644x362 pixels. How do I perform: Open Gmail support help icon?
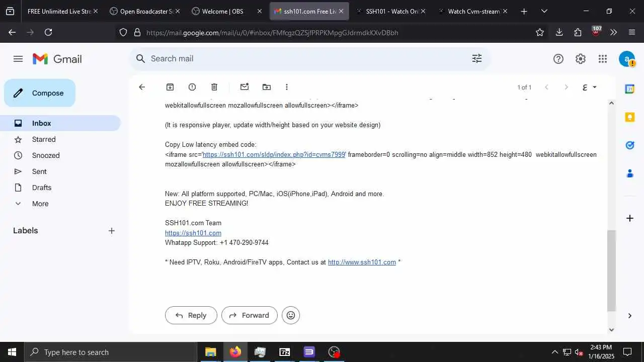point(558,59)
